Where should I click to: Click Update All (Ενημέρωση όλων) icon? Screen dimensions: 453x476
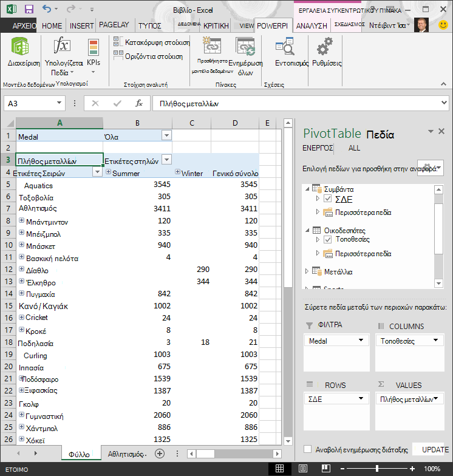245,47
